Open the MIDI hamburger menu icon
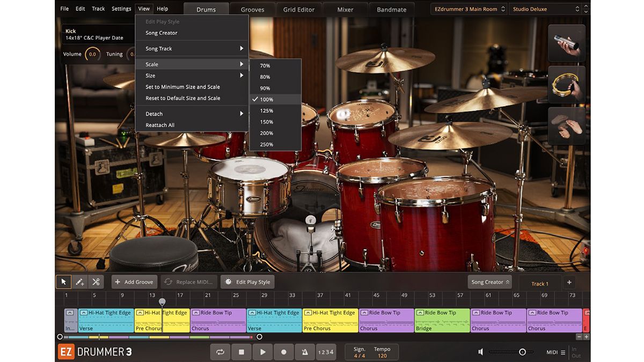 pos(563,352)
